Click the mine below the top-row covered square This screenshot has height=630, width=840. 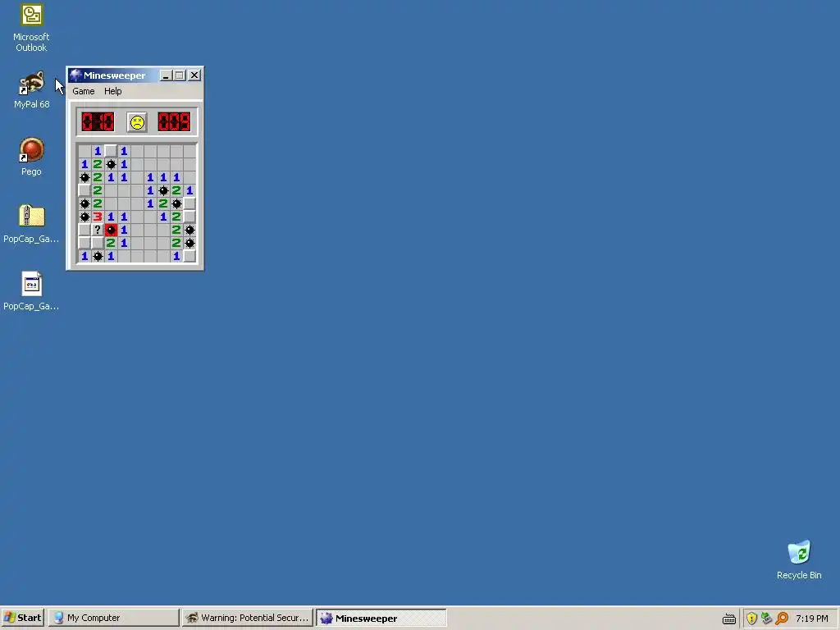[x=111, y=164]
